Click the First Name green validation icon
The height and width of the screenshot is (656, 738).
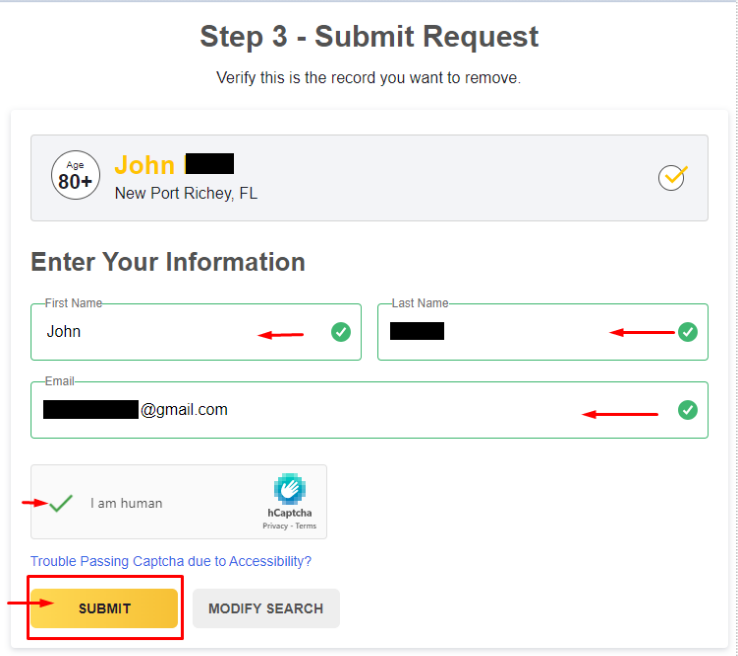coord(341,332)
